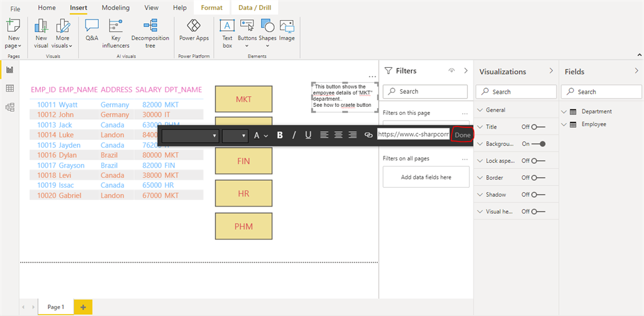The width and height of the screenshot is (644, 316).
Task: Click the FIN department button
Action: pyautogui.click(x=243, y=161)
